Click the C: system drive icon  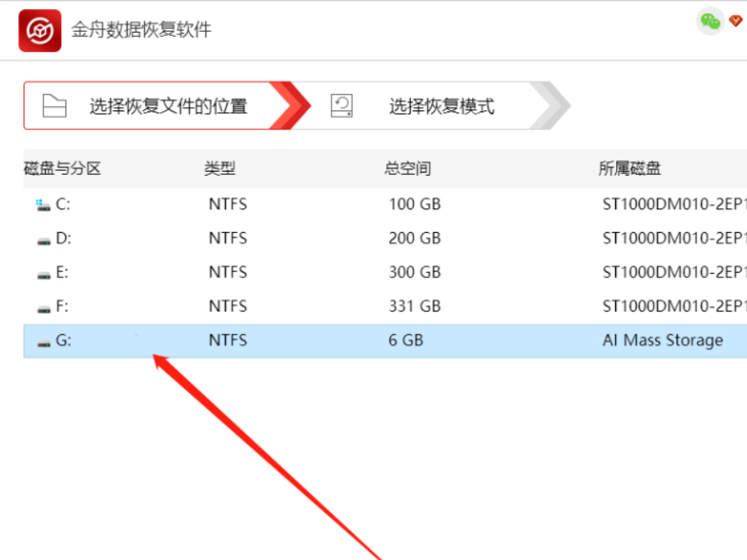43,205
